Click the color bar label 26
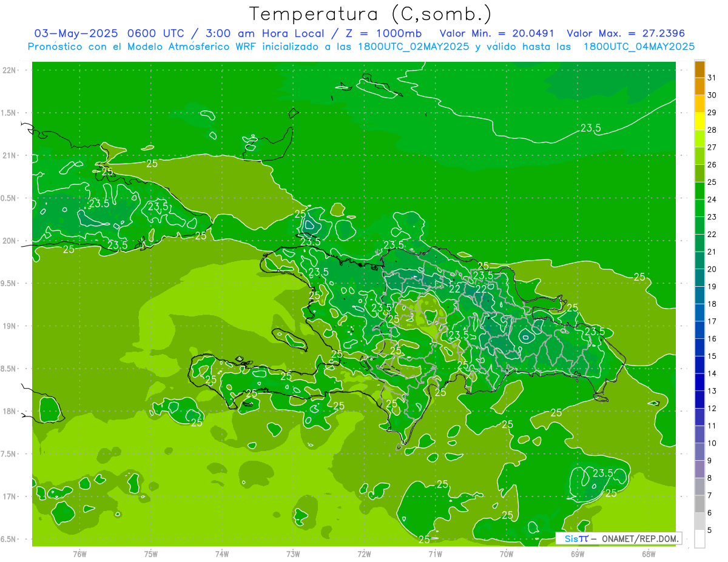The width and height of the screenshot is (728, 562). click(x=712, y=165)
